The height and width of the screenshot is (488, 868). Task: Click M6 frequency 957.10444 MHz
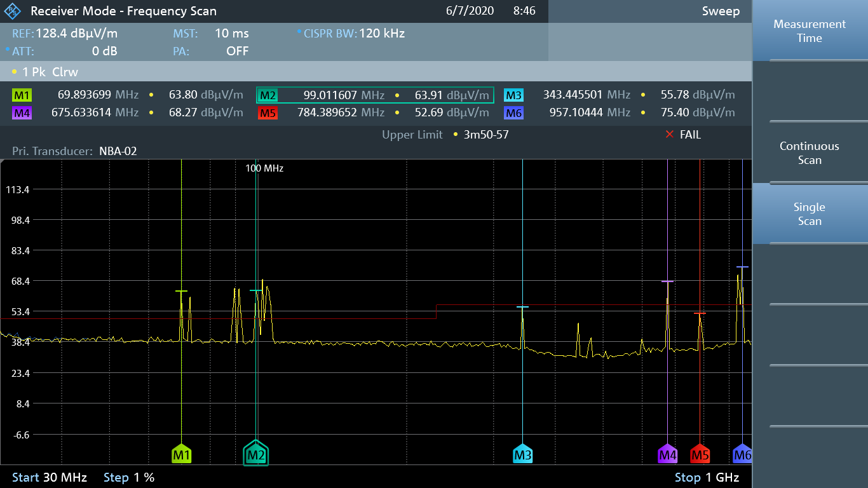tap(591, 112)
